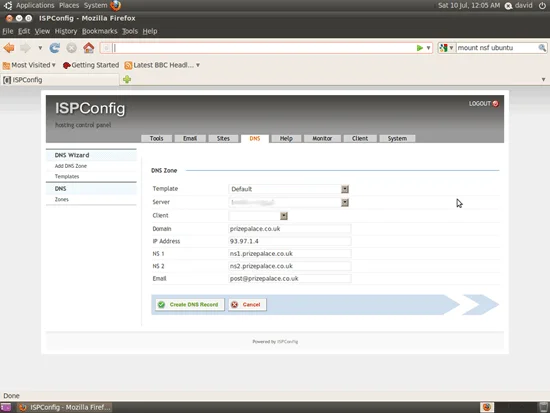Click the stop loading icon
This screenshot has height=413, width=550.
[x=72, y=48]
